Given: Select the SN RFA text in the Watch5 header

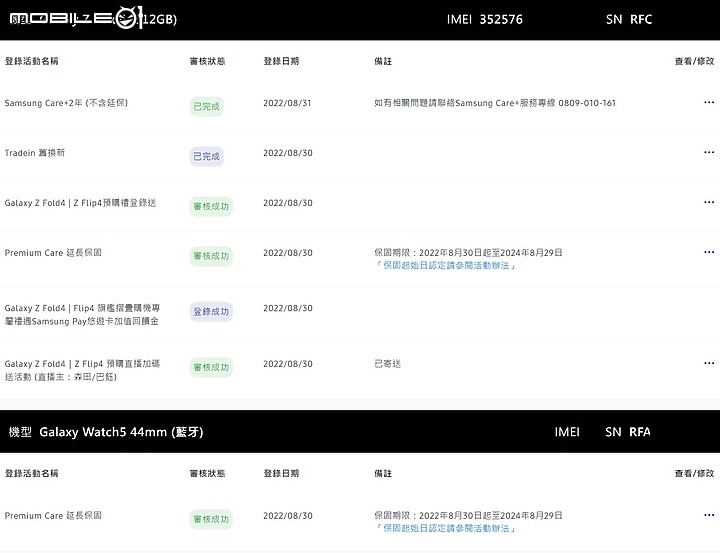Looking at the screenshot, I should point(628,432).
